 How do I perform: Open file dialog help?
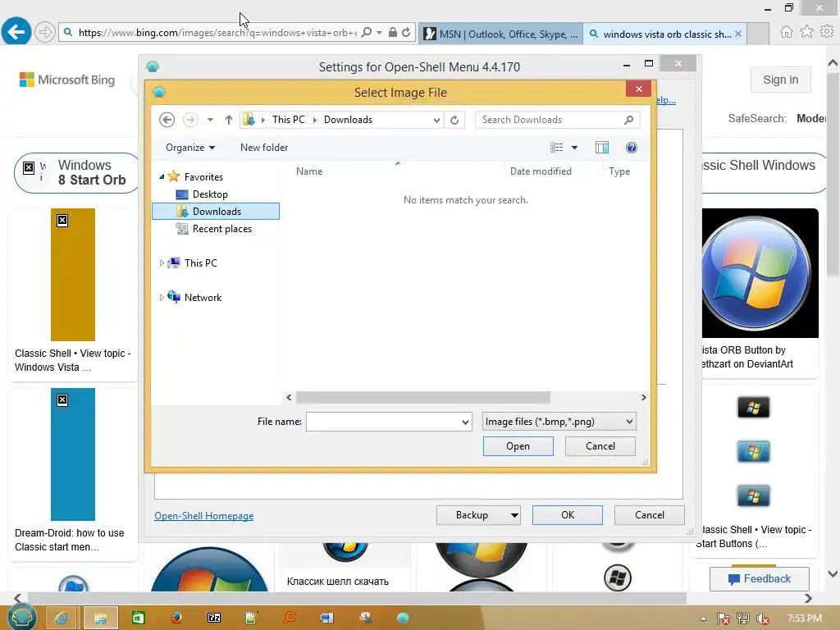pos(631,148)
